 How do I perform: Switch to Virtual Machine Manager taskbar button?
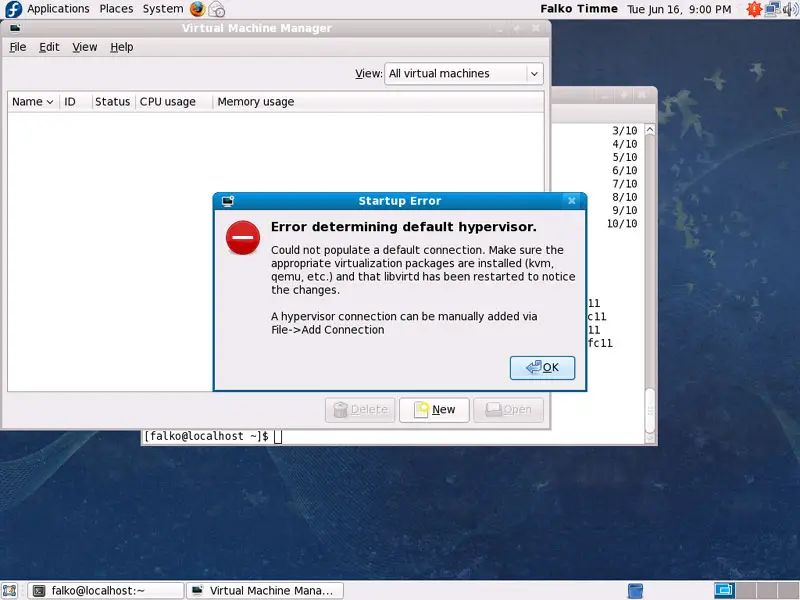pos(265,590)
